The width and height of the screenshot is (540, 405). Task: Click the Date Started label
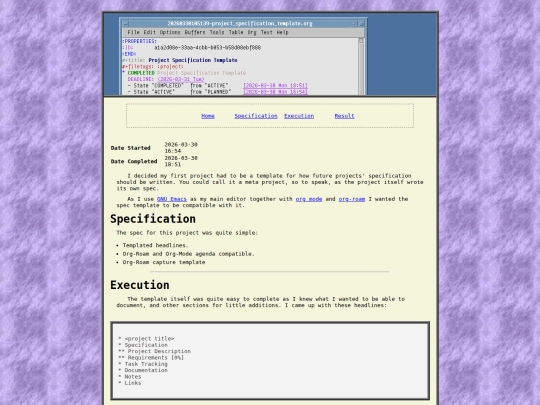[131, 148]
